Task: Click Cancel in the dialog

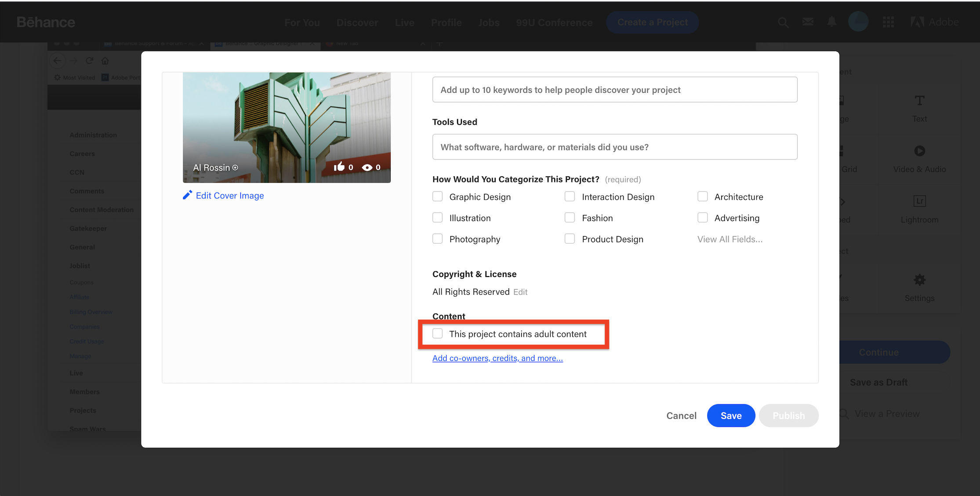Action: (681, 416)
